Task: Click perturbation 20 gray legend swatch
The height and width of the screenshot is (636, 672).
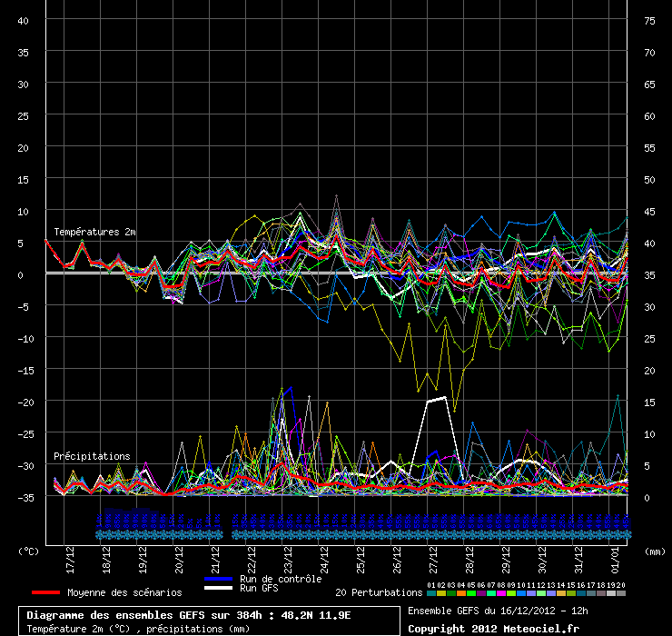Action: pos(621,593)
